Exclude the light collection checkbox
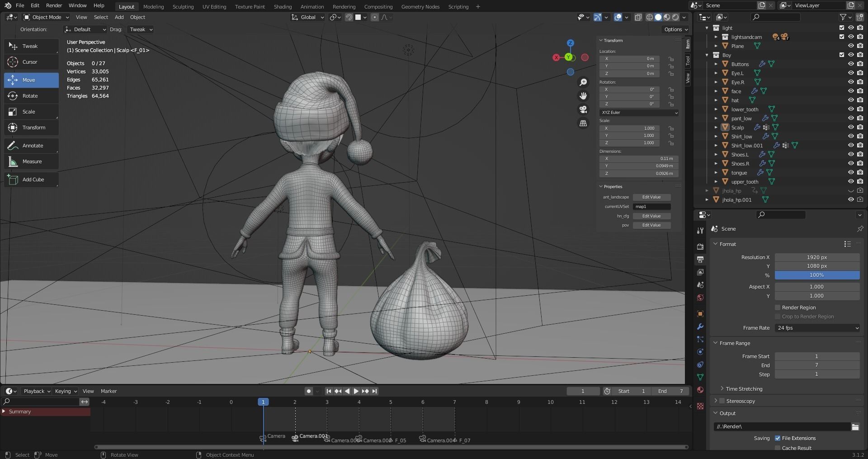This screenshot has width=868, height=459. click(x=842, y=28)
